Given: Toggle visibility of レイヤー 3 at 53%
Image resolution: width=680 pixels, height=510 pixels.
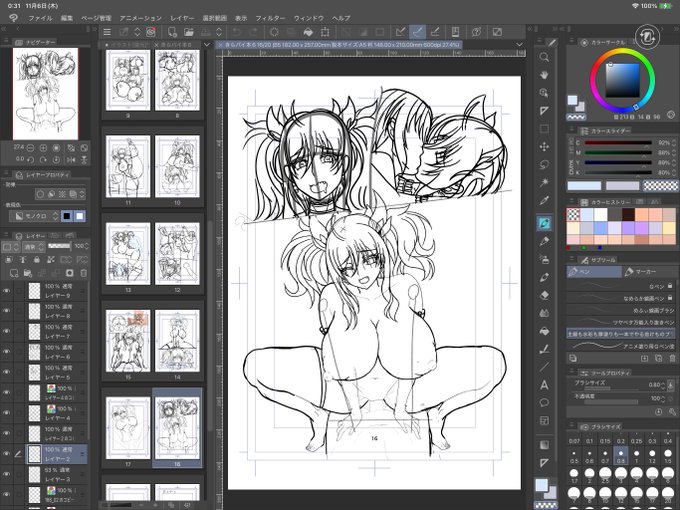Looking at the screenshot, I should click(x=7, y=474).
